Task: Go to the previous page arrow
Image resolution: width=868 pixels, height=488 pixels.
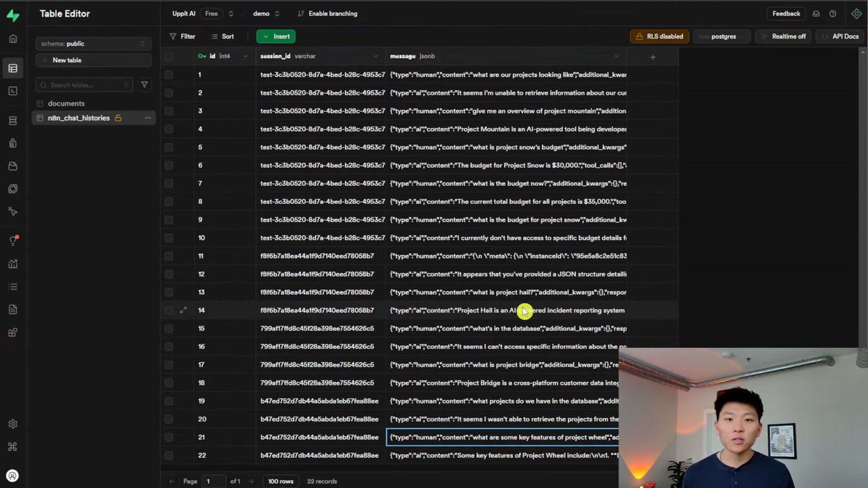Action: pos(172,481)
